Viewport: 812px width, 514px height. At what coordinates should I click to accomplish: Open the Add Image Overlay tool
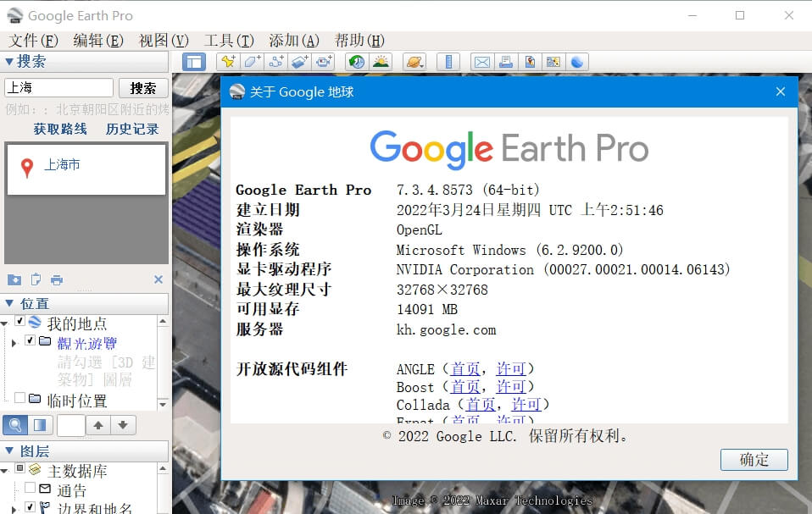[x=301, y=61]
